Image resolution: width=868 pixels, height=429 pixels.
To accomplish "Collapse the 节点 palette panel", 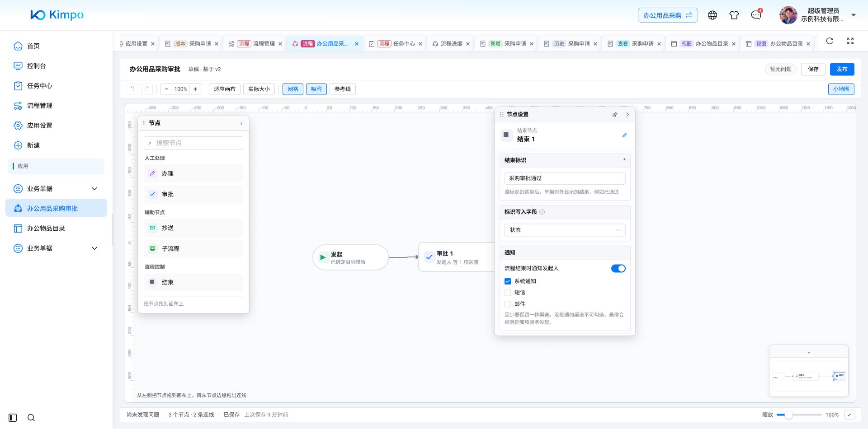I will tap(241, 123).
